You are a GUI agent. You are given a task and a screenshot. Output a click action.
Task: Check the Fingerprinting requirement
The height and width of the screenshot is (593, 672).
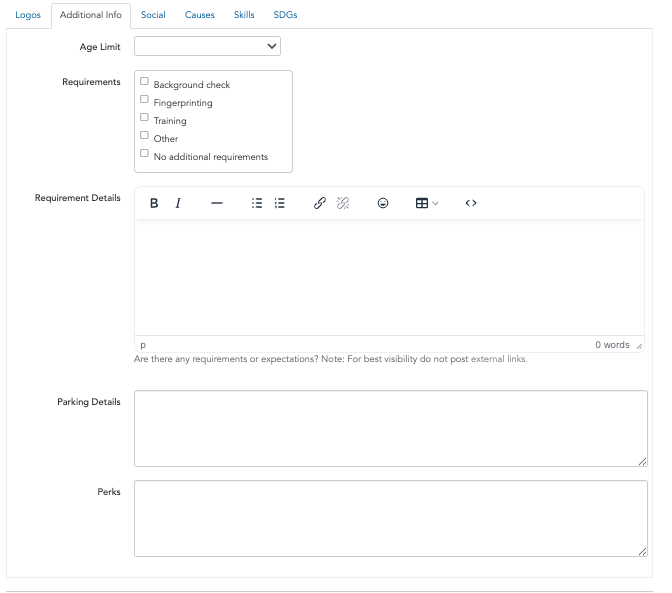click(x=144, y=99)
